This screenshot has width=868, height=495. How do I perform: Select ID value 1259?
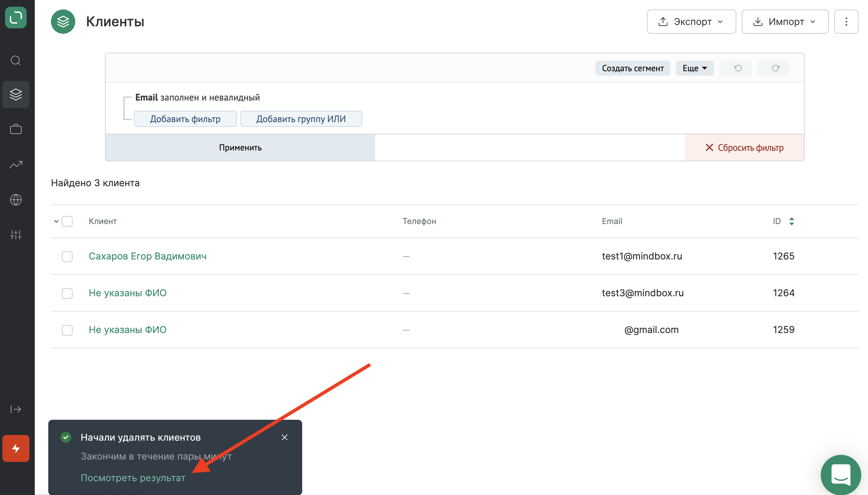coord(784,329)
